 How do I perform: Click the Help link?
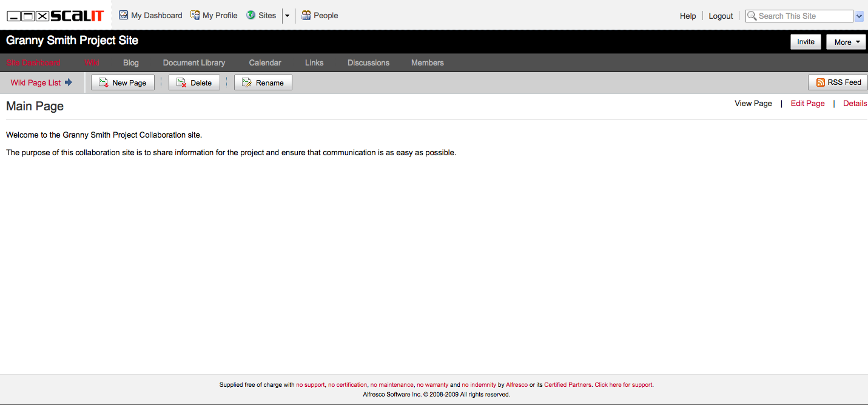[x=688, y=16]
